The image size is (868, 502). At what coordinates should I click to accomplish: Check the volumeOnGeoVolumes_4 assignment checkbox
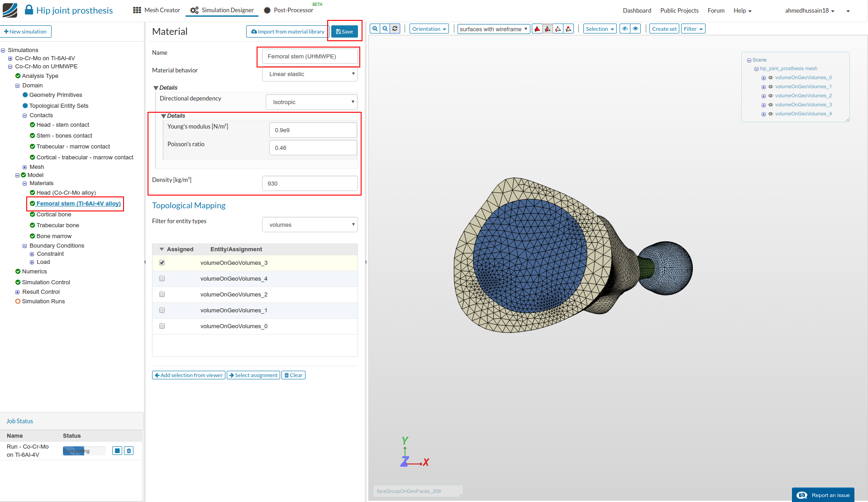pyautogui.click(x=162, y=279)
